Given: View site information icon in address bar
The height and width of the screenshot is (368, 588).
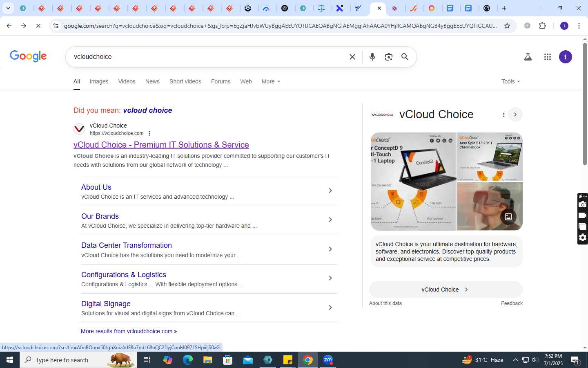Looking at the screenshot, I should tap(56, 26).
